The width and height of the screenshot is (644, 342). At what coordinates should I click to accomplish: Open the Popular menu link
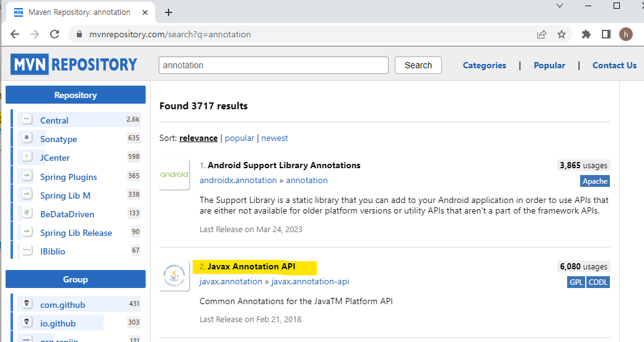549,65
